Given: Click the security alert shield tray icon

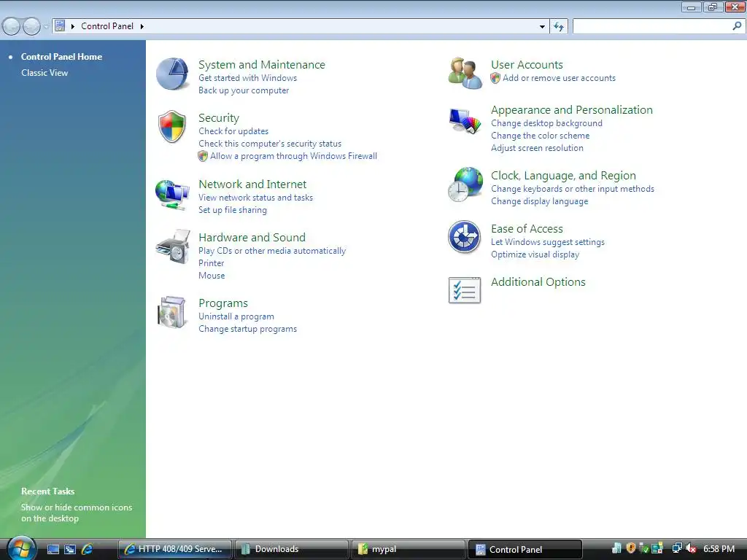Looking at the screenshot, I should coord(631,548).
